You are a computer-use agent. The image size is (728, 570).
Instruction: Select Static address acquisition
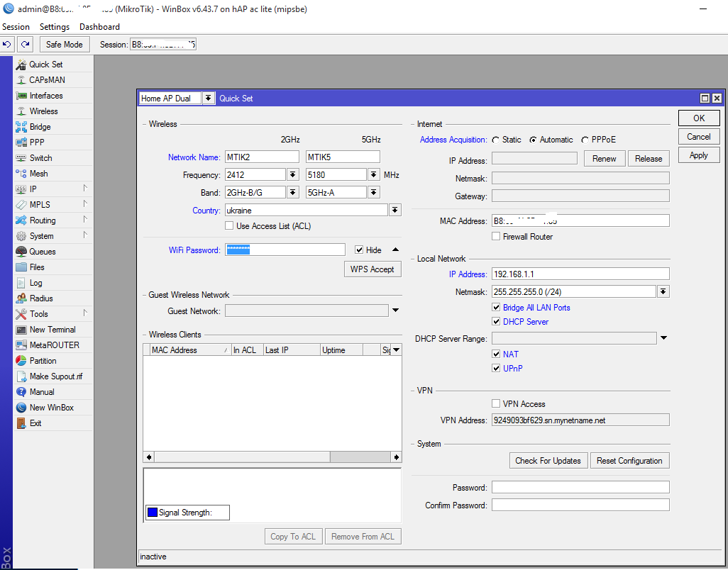point(496,140)
